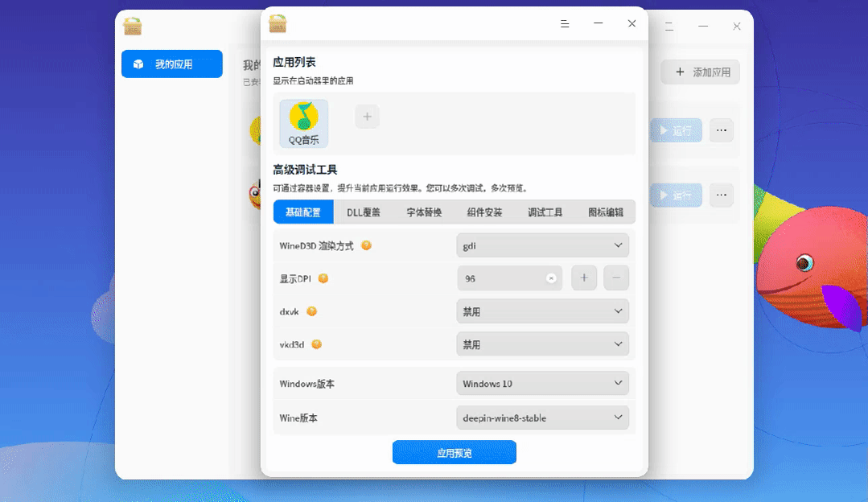
Task: Click the 显示DPI info hint icon
Action: pyautogui.click(x=323, y=278)
